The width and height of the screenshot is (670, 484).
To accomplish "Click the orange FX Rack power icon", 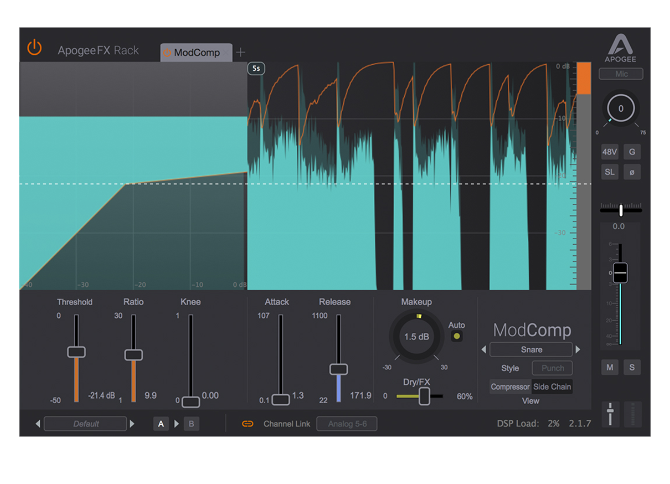I will tap(34, 48).
